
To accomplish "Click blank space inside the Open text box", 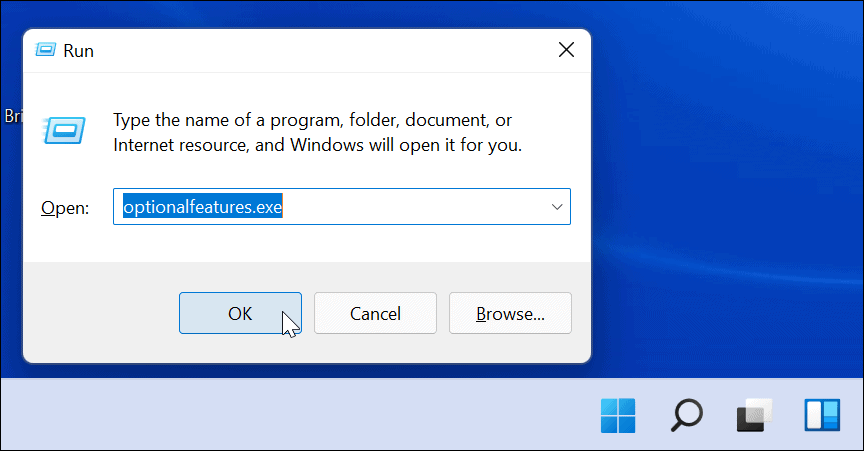I will pyautogui.click(x=420, y=206).
